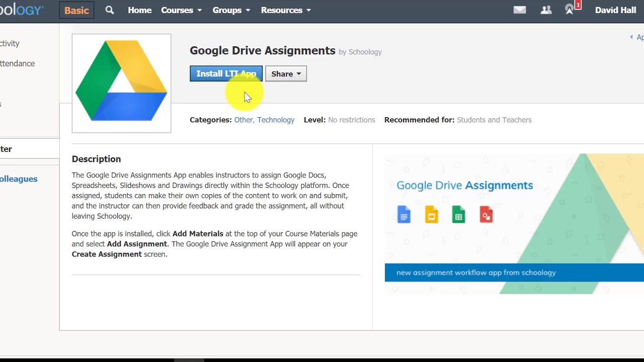Click Google Drive Assignments promo banner
The image size is (644, 362).
coord(514,224)
